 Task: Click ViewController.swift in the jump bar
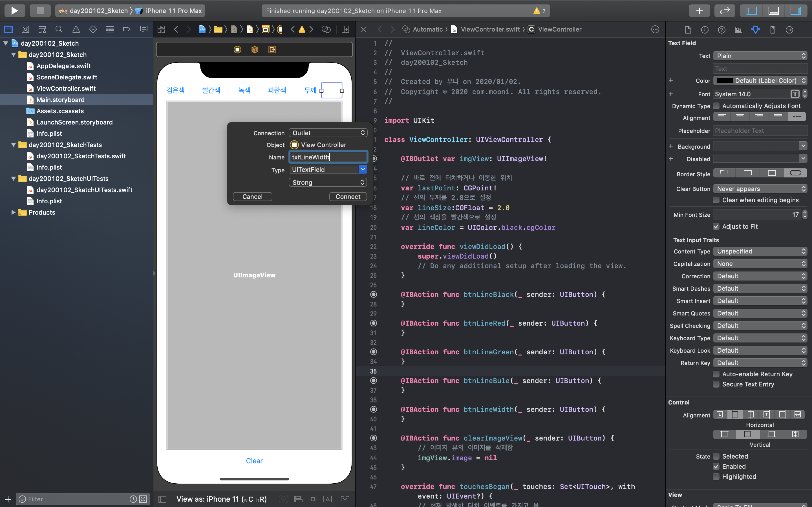(490, 30)
